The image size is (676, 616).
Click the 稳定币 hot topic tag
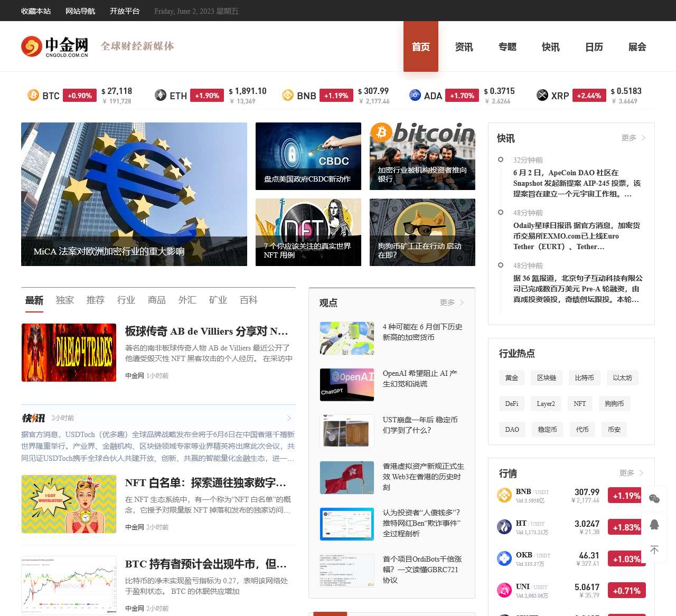(x=548, y=430)
